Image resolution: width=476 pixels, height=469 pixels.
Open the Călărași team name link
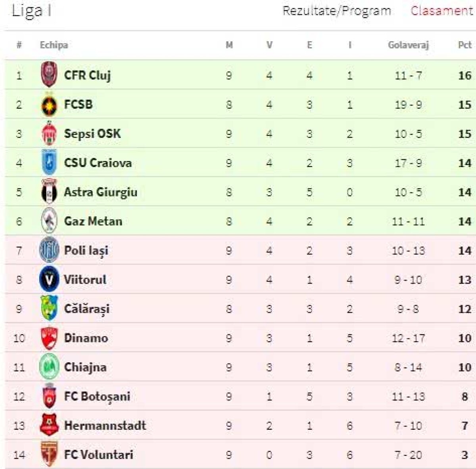click(86, 309)
